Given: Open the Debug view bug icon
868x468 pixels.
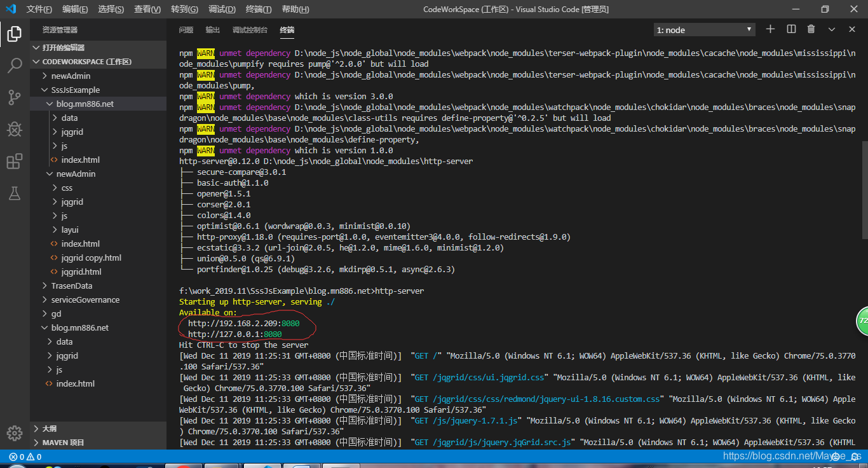Looking at the screenshot, I should click(14, 130).
